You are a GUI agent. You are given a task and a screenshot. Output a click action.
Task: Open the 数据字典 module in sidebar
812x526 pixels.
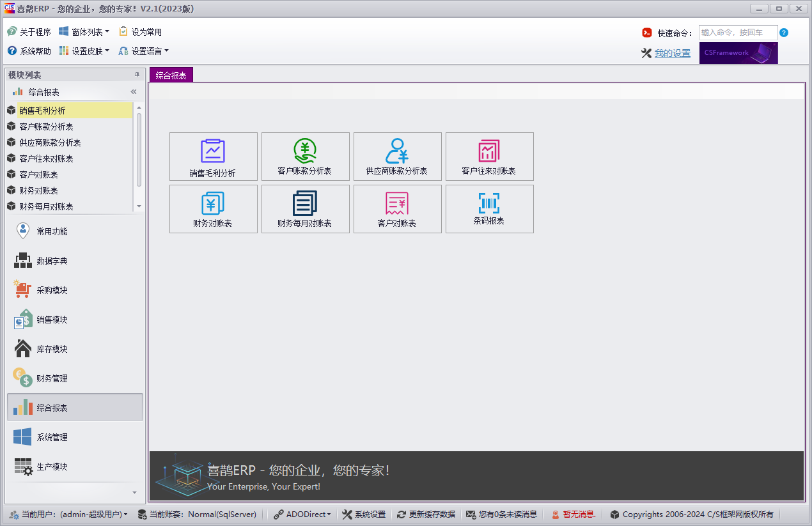(x=75, y=261)
